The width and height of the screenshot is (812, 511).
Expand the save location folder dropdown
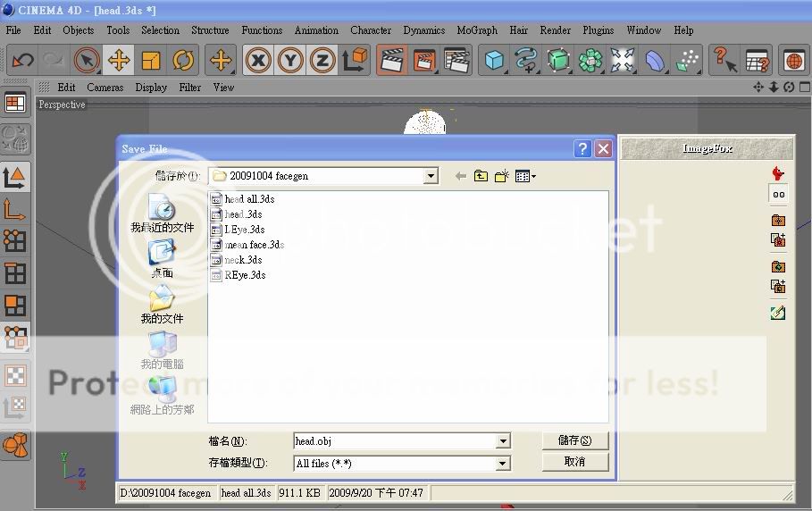(x=431, y=176)
